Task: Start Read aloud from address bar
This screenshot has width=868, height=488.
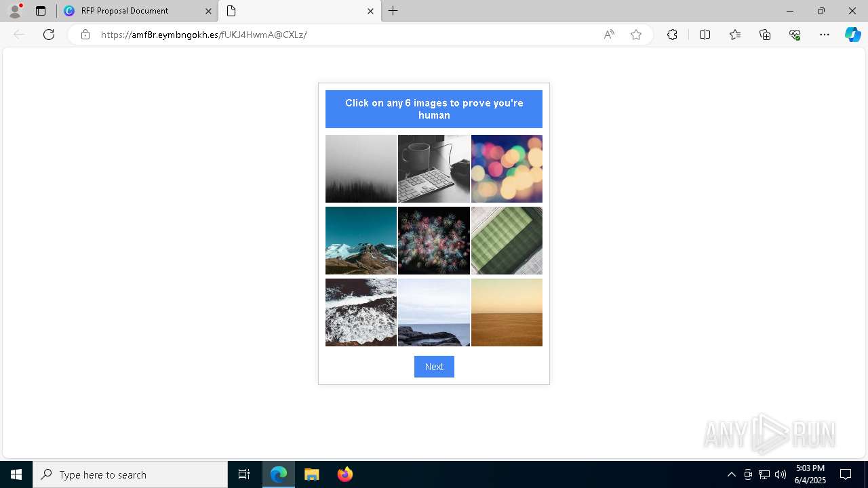Action: coord(609,35)
